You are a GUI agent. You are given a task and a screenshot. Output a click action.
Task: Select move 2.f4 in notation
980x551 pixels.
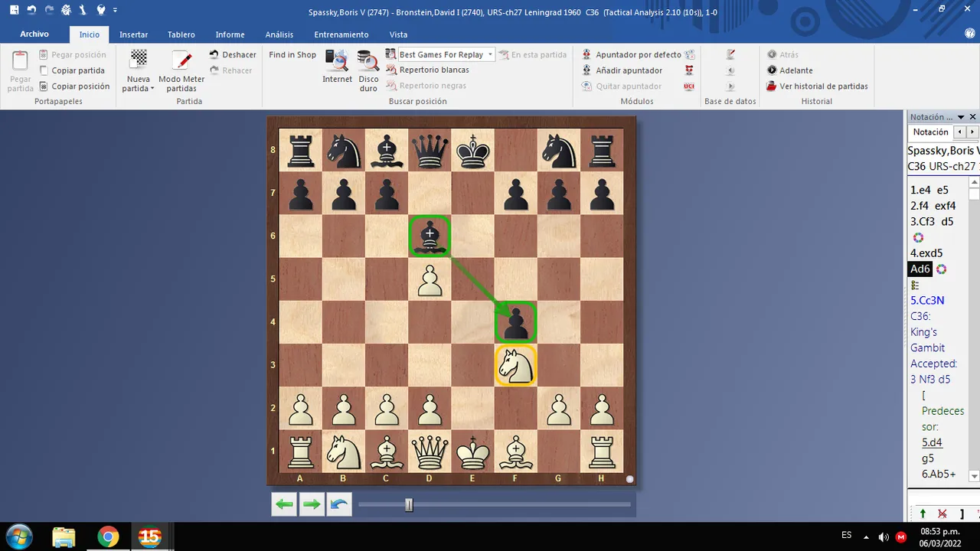920,206
